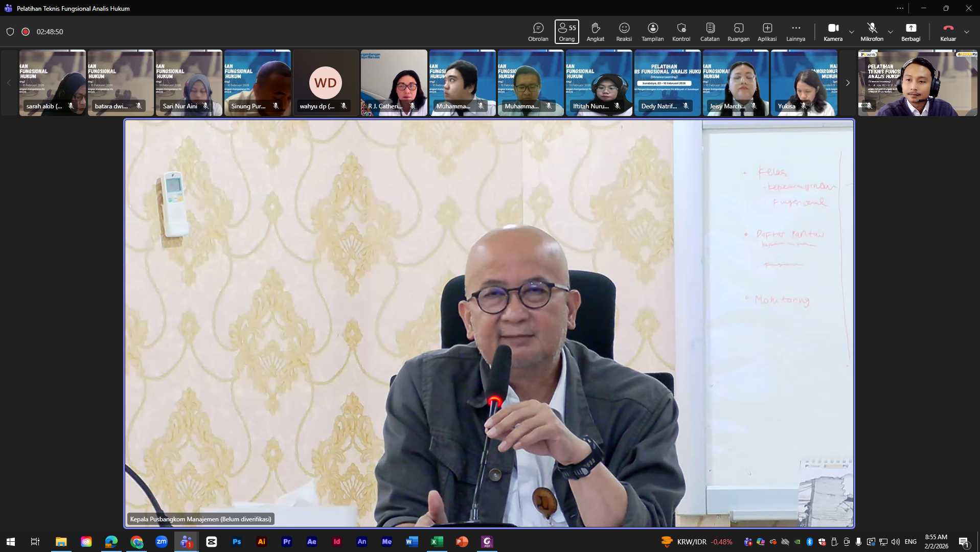Click the red recording indicator
Image resolution: width=980 pixels, height=552 pixels.
pos(26,32)
